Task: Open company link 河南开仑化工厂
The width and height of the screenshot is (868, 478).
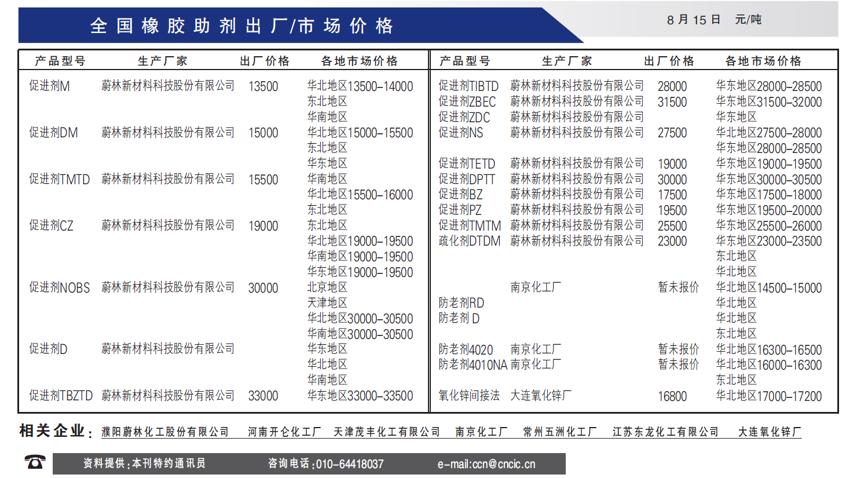Action: coord(284,432)
